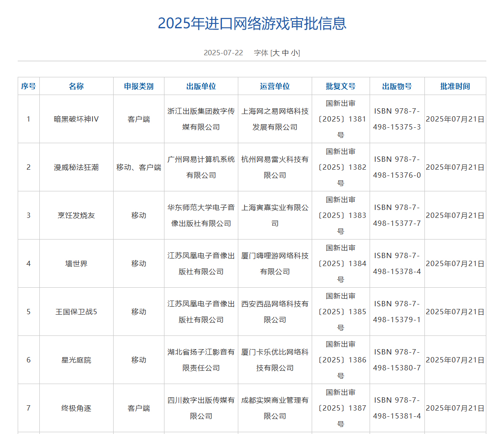Click operator 厦门卡乐优比网络科技有限公司
504x434 pixels.
pyautogui.click(x=275, y=360)
